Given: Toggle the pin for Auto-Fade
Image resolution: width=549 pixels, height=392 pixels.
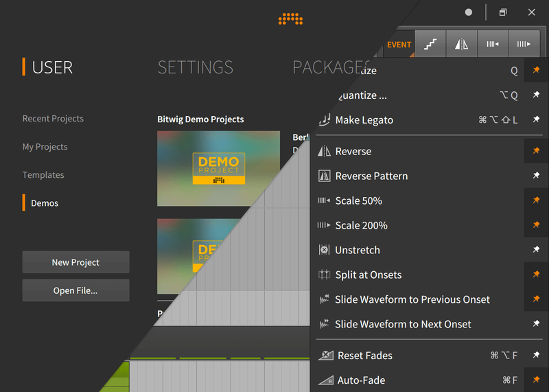Looking at the screenshot, I should click(536, 380).
